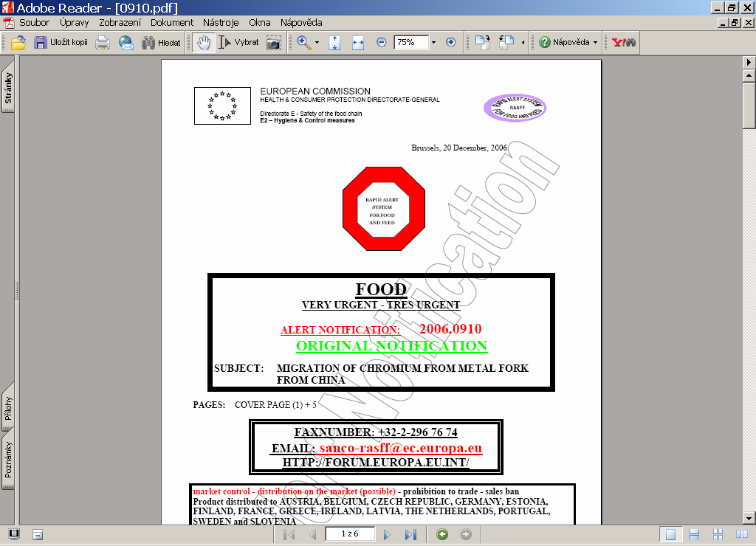Screen dimensions: 756x546
Task: Open a file with the folder icon
Action: click(x=18, y=42)
